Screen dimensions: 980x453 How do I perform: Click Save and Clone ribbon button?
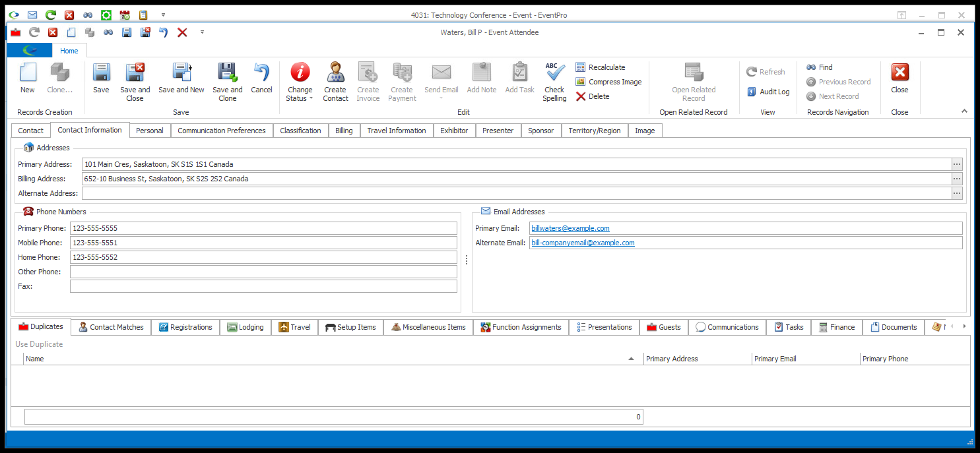click(x=227, y=82)
